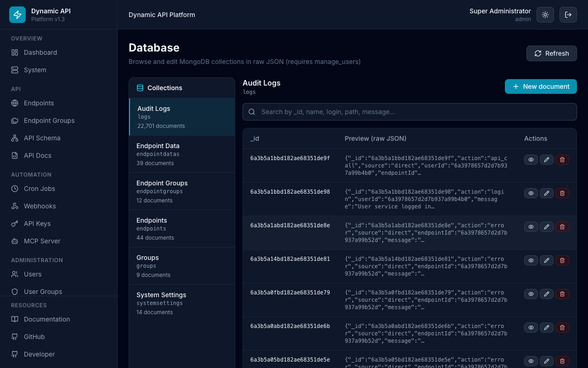Select the Endpoint Groups collection in list
The image size is (588, 368).
coord(182,191)
